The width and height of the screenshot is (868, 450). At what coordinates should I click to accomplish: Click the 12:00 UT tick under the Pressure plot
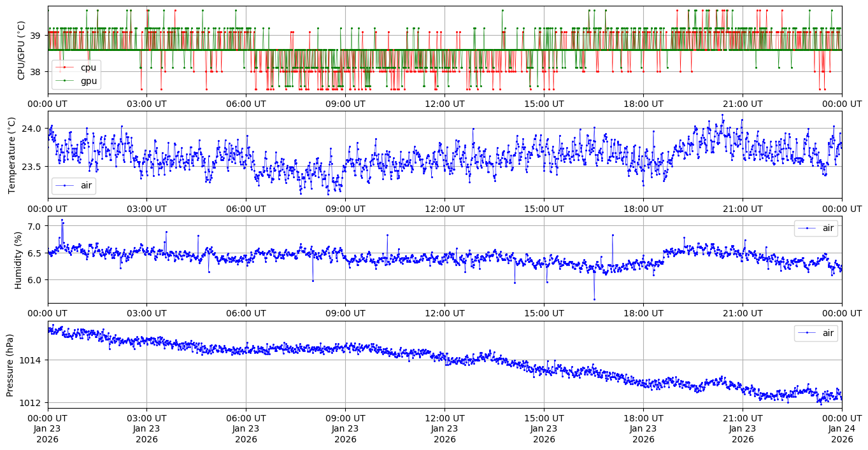pyautogui.click(x=445, y=418)
